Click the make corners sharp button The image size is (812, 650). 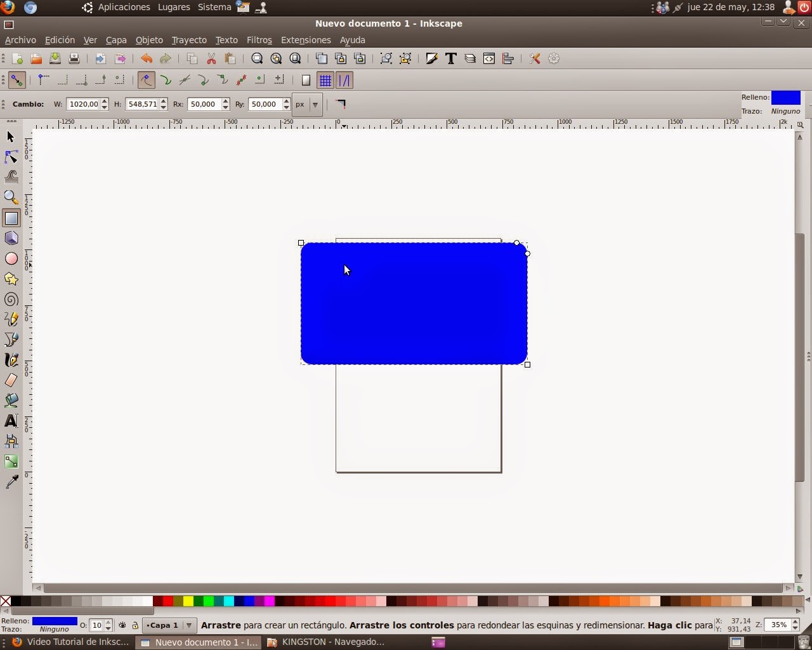coord(341,104)
